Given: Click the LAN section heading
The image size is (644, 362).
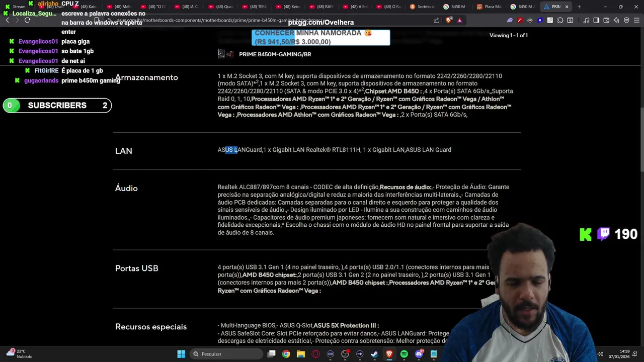Looking at the screenshot, I should pyautogui.click(x=124, y=151).
